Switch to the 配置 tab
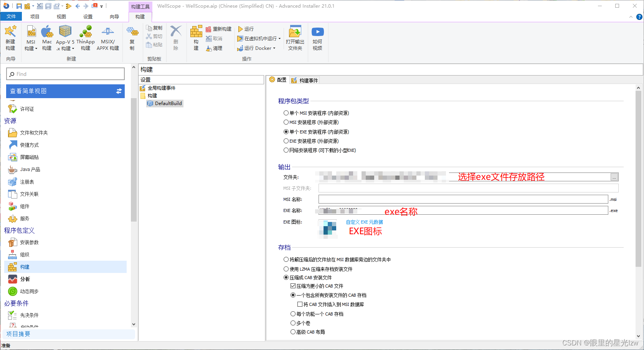This screenshot has width=644, height=350. click(x=278, y=80)
